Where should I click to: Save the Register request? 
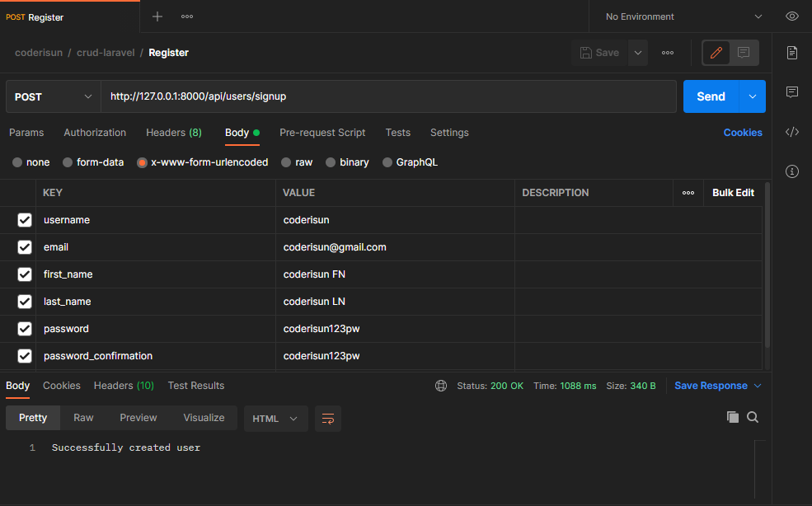pyautogui.click(x=599, y=53)
